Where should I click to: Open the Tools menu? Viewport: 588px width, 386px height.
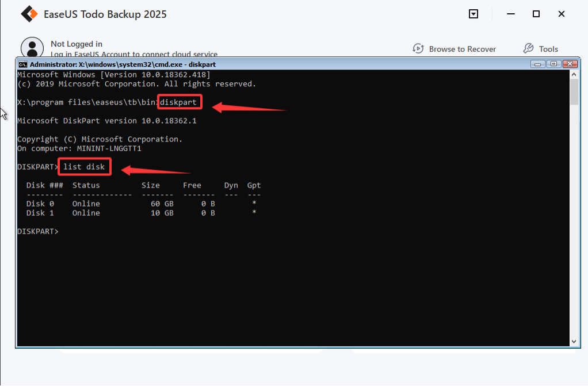tap(541, 49)
